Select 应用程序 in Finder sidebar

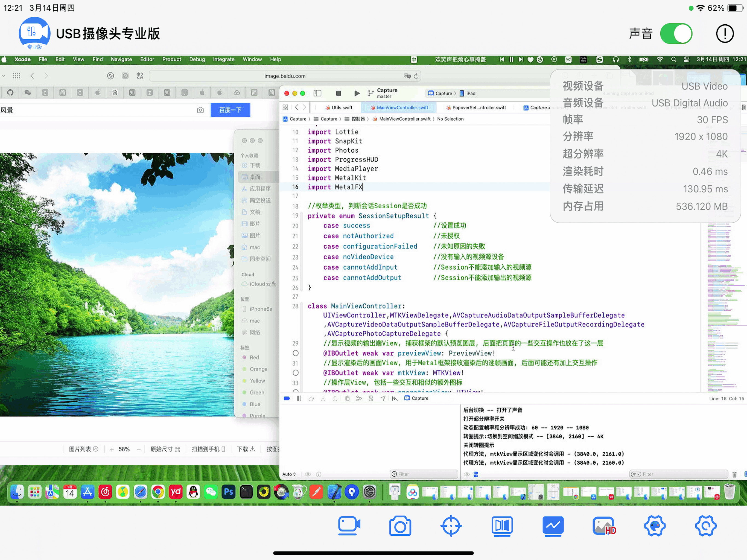click(x=256, y=189)
